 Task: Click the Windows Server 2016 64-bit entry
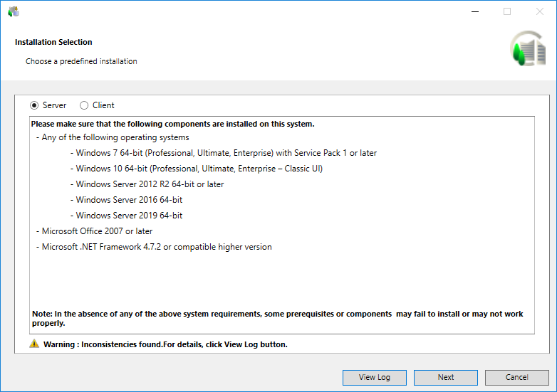129,200
